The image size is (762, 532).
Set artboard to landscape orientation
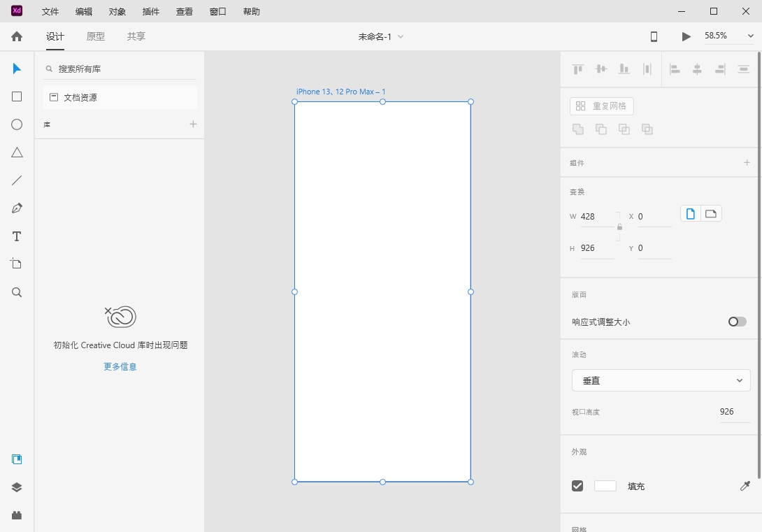pyautogui.click(x=711, y=214)
